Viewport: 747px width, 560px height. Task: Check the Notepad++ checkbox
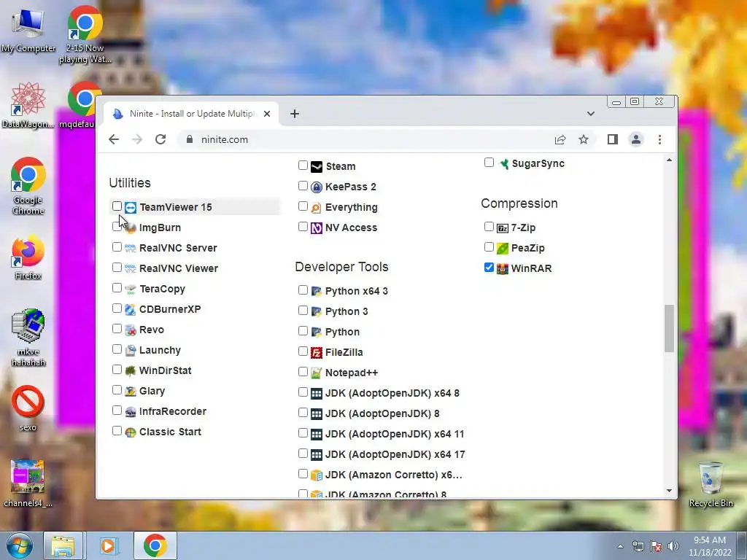pyautogui.click(x=303, y=371)
